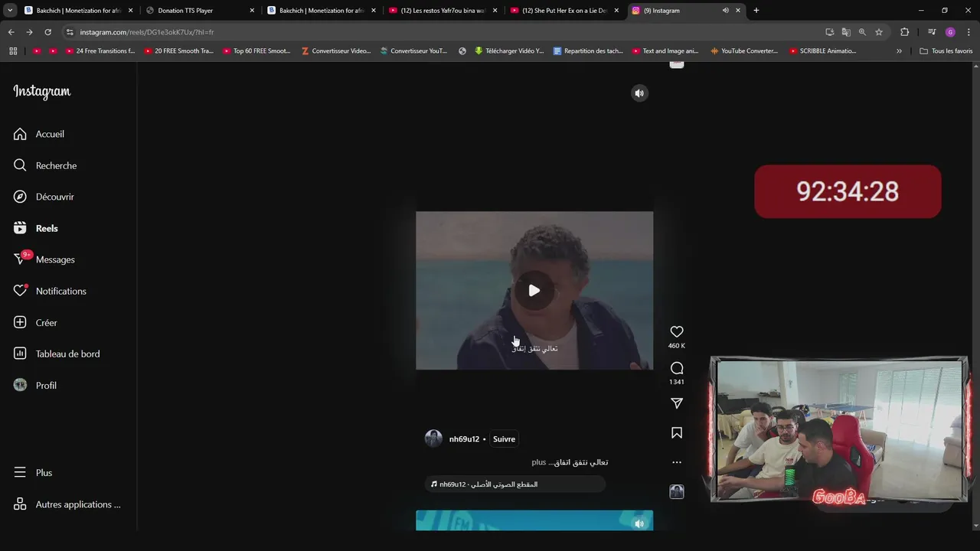
Task: Open Tableau de bord dashboard
Action: click(x=57, y=354)
